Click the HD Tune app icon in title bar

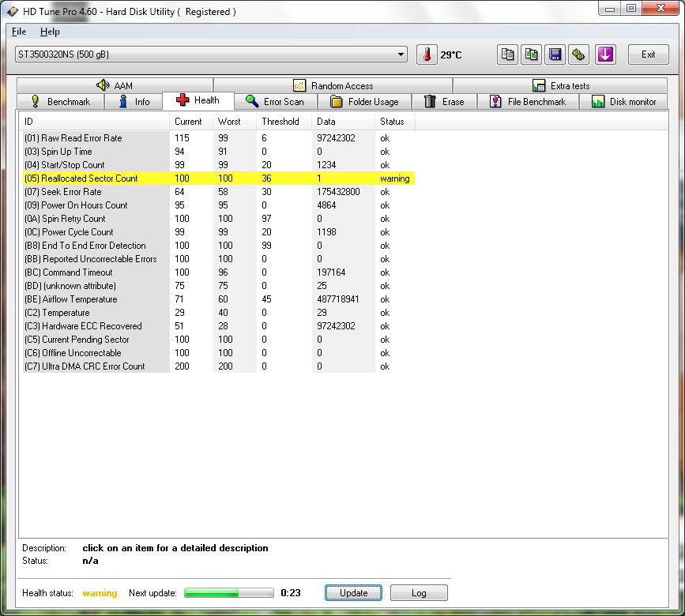pos(12,12)
